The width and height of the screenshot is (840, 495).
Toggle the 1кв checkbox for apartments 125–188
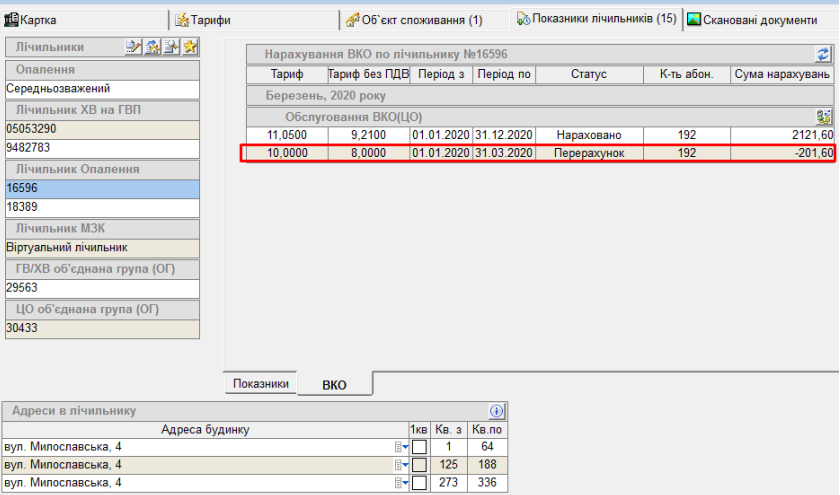[x=419, y=465]
